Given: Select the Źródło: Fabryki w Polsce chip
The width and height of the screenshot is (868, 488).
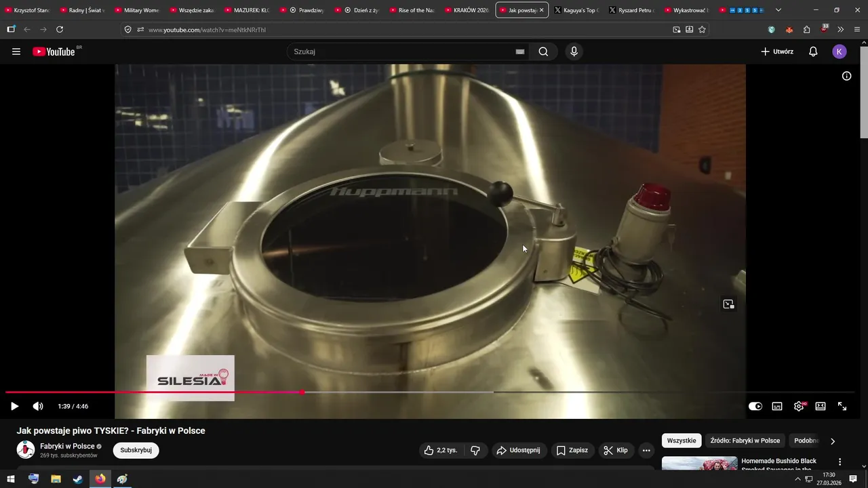Looking at the screenshot, I should coord(745,441).
